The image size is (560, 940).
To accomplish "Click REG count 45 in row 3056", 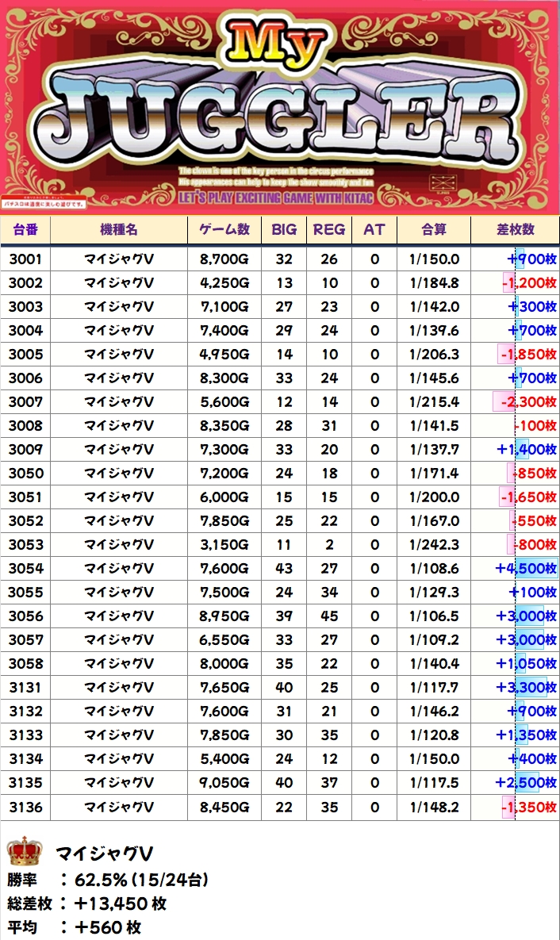I will pos(329,616).
